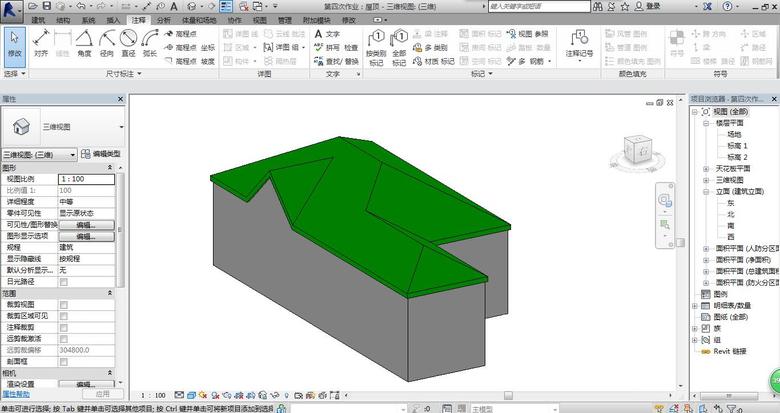Enable the 裁剪视图 crop view checkbox
Image resolution: width=780 pixels, height=413 pixels.
64,304
